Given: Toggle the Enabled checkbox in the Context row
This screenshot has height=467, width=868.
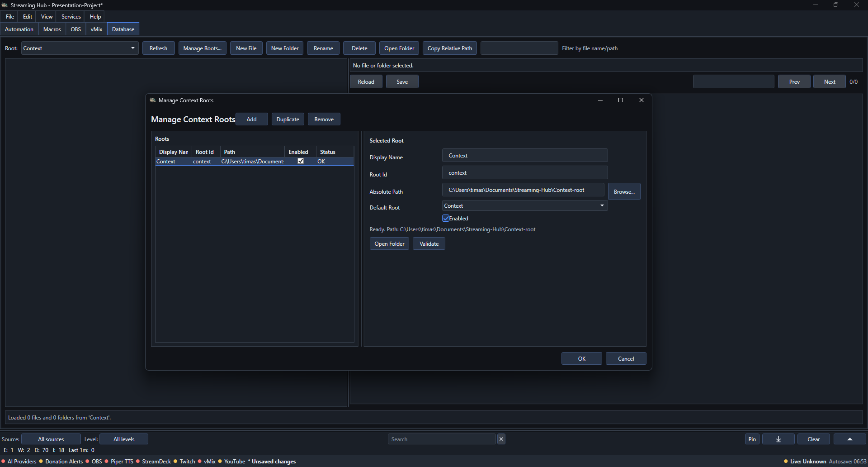Looking at the screenshot, I should (301, 161).
